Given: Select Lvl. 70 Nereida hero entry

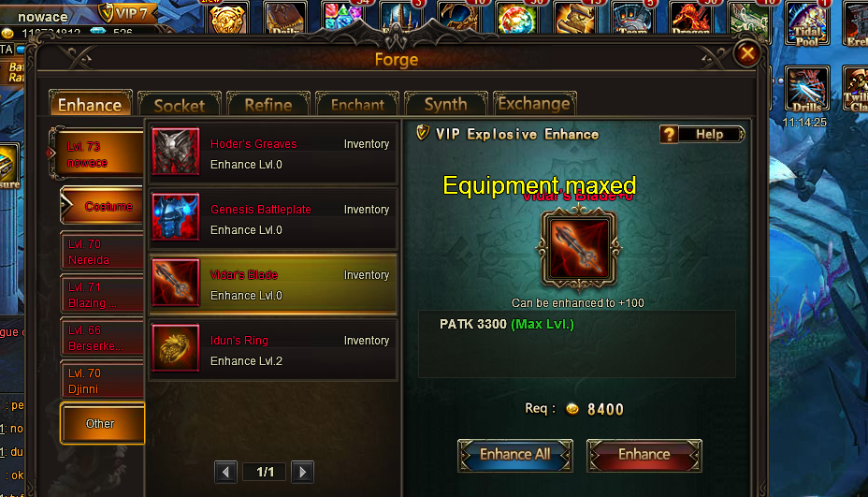Looking at the screenshot, I should click(x=102, y=252).
